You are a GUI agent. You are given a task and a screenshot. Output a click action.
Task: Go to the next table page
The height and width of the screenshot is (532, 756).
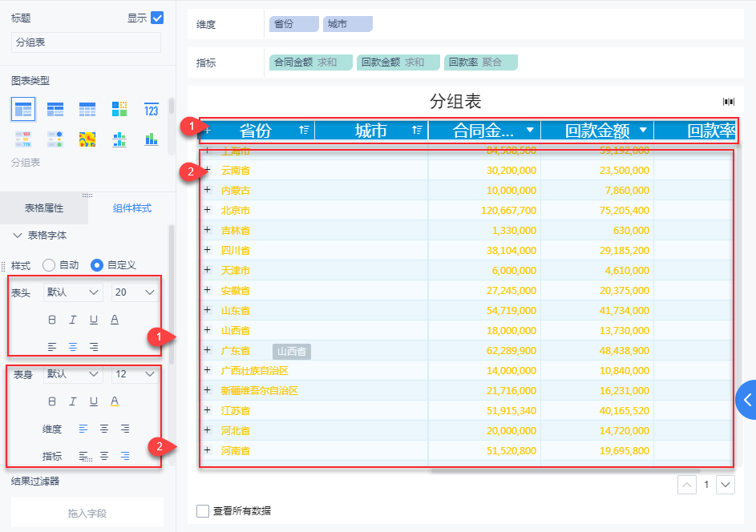[x=726, y=485]
